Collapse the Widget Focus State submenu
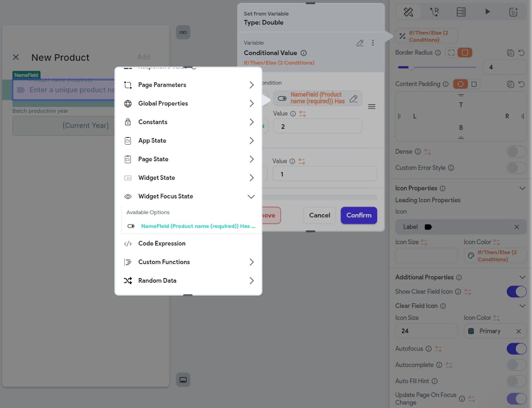This screenshot has height=408, width=532. tap(251, 196)
